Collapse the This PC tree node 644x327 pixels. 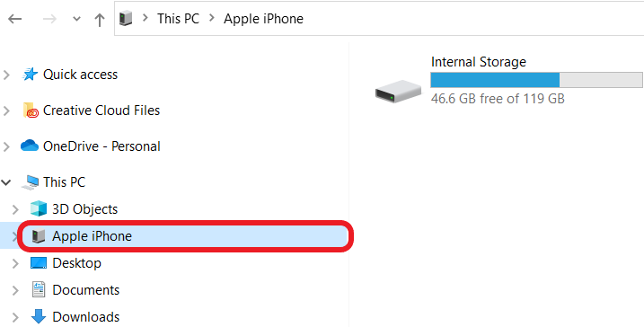[x=6, y=182]
